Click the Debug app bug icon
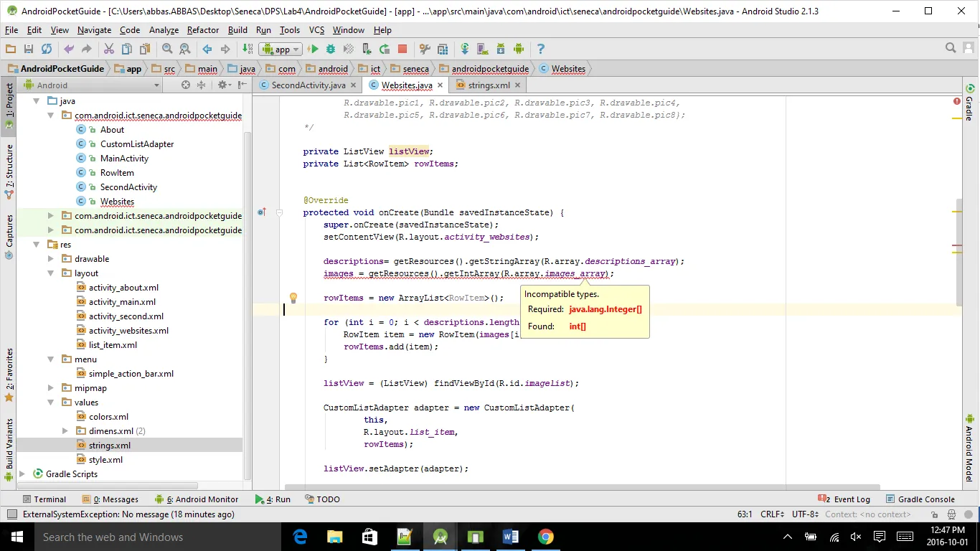980x551 pixels. click(x=331, y=49)
